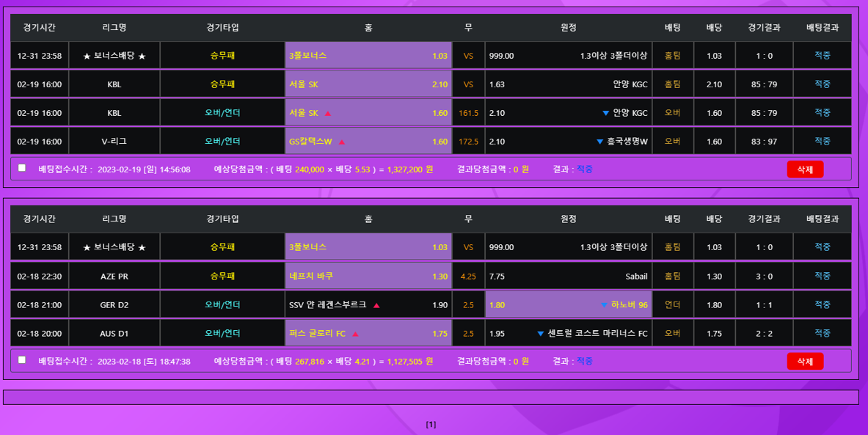The image size is (868, 435).
Task: Click red up arrow beside SSV 얀 레겐스부르크
Action: tap(376, 305)
